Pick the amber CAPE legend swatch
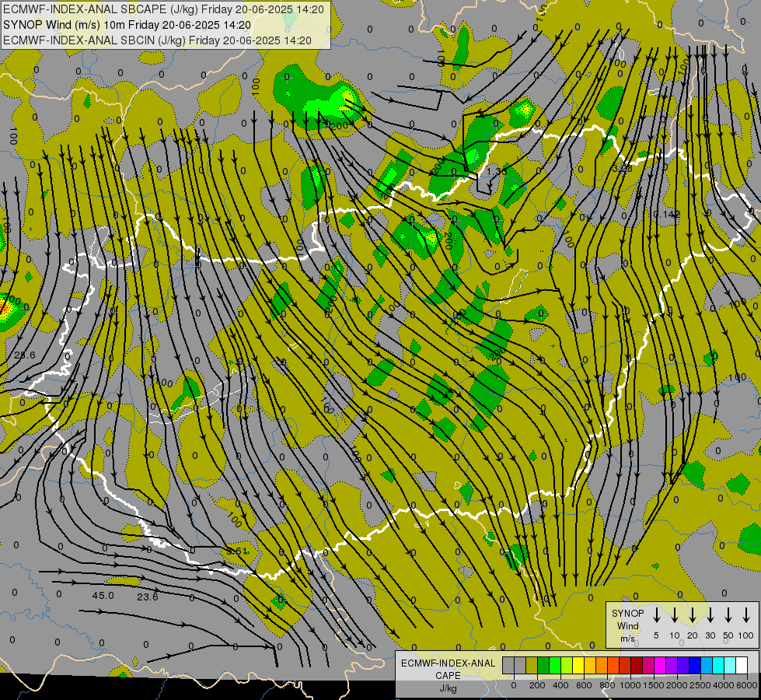The height and width of the screenshot is (700, 761). pyautogui.click(x=590, y=665)
